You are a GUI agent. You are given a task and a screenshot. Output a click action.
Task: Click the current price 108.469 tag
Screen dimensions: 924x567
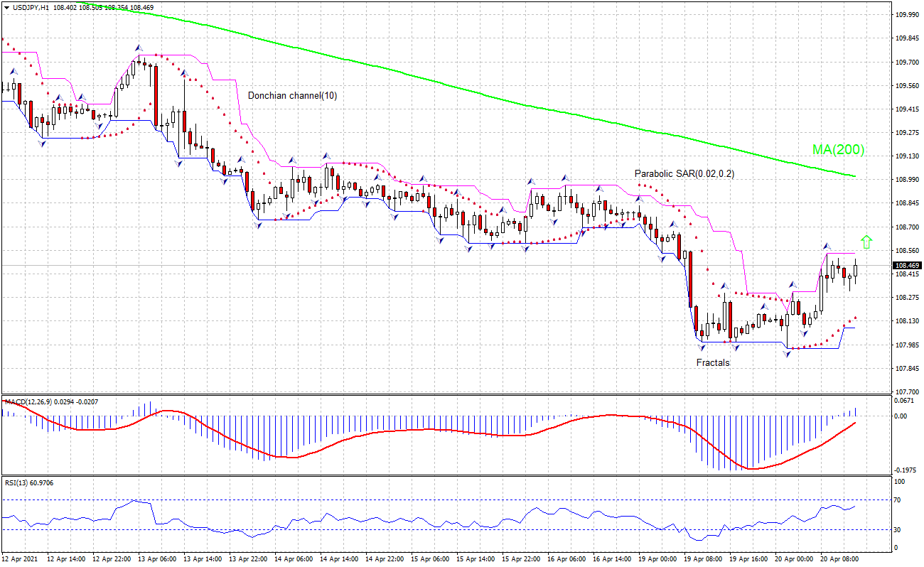pos(907,264)
